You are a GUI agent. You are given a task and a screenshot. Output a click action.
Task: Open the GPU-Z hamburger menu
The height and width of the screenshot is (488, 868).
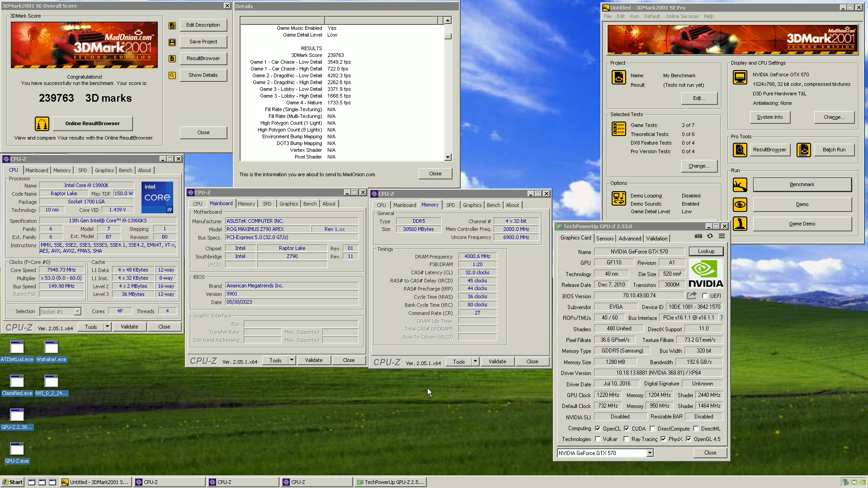click(722, 236)
